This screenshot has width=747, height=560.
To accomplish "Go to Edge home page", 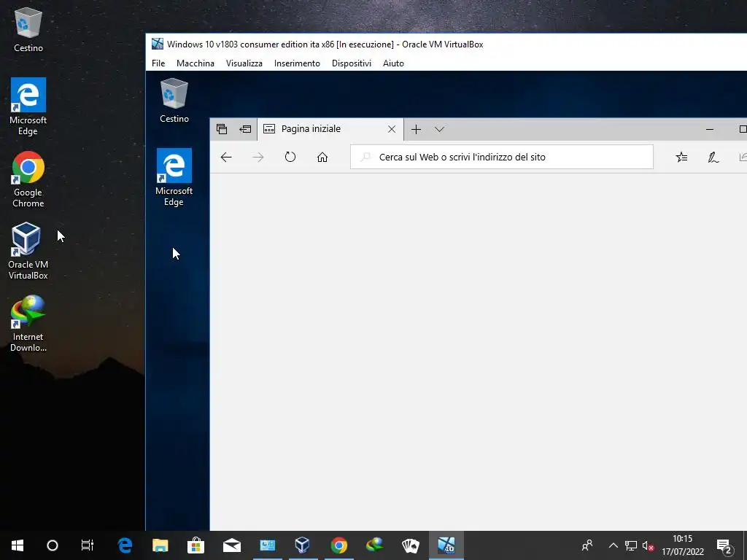I will 322,157.
